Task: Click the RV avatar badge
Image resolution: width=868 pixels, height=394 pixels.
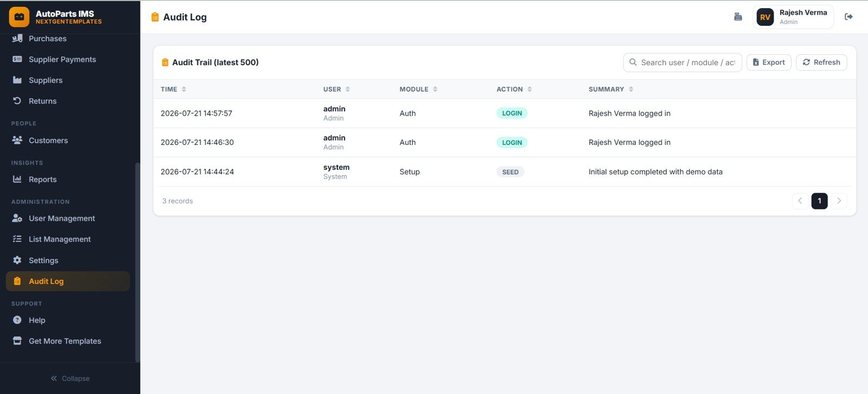Action: 765,17
